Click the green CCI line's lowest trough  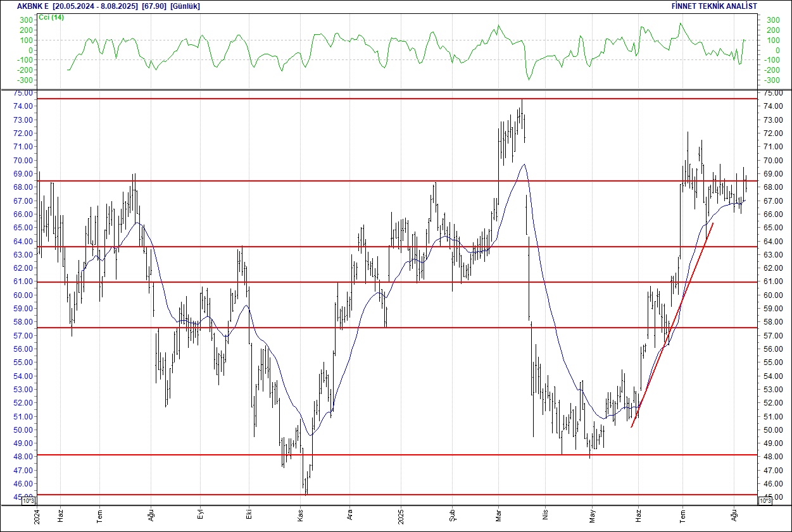tap(529, 80)
